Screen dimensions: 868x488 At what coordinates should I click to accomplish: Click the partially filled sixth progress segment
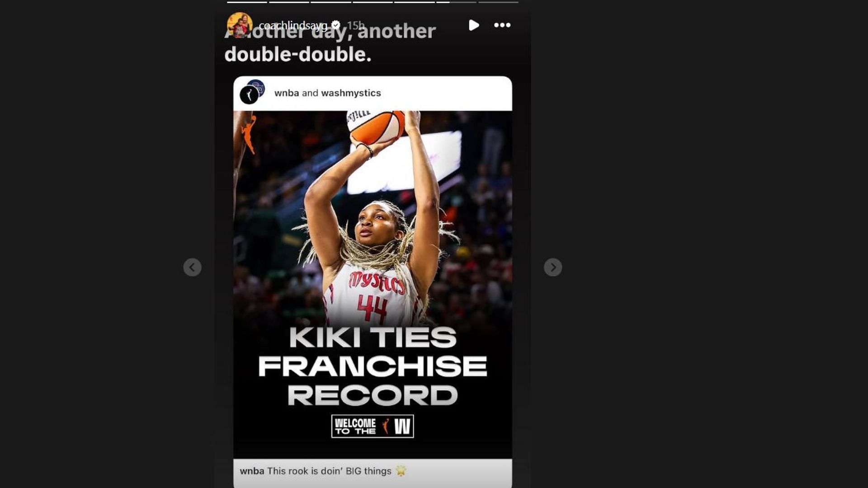tap(456, 2)
